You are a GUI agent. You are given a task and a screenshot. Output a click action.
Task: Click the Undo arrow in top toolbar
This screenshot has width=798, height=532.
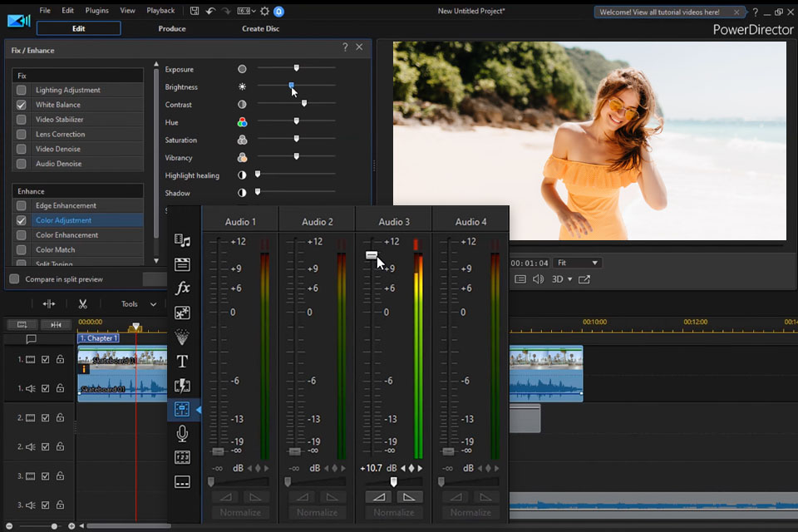point(210,11)
